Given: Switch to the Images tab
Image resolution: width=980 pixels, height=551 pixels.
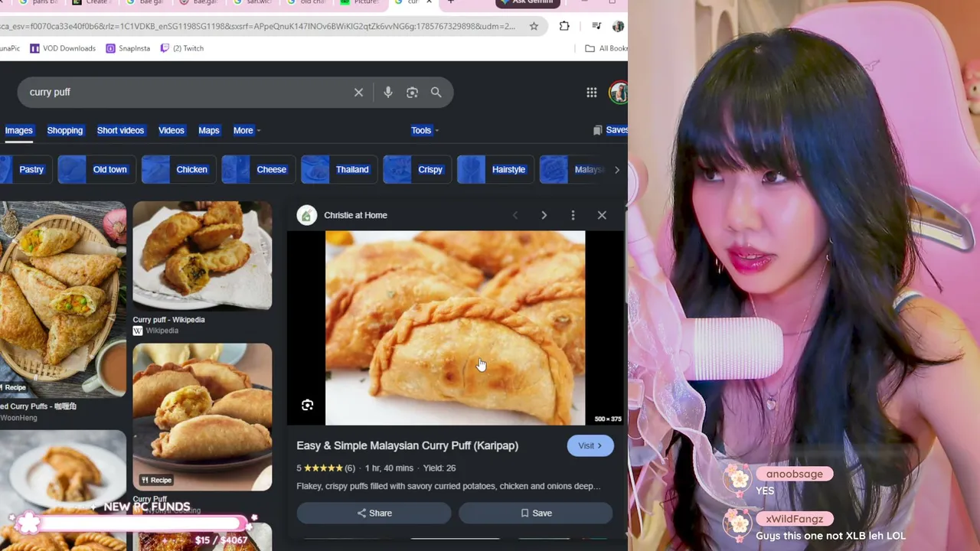Looking at the screenshot, I should 19,130.
